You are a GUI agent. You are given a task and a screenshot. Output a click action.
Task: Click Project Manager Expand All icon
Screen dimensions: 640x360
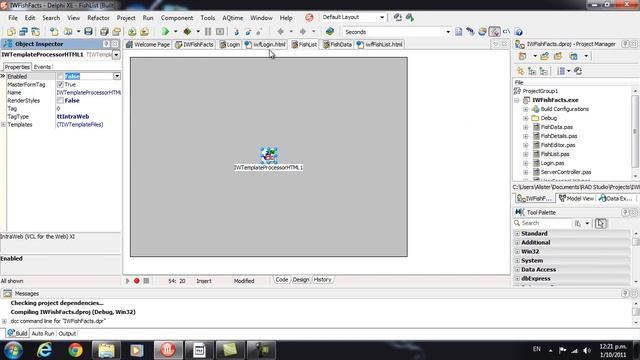click(x=532, y=71)
